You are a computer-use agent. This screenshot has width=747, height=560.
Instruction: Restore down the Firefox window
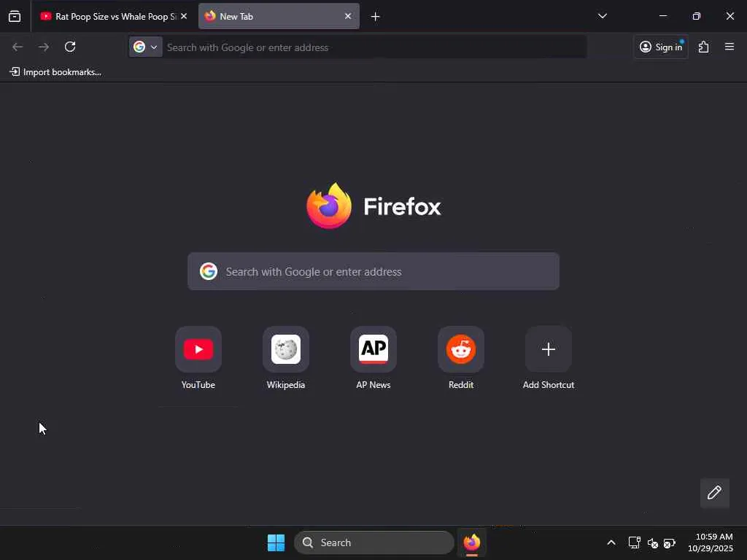coord(697,16)
